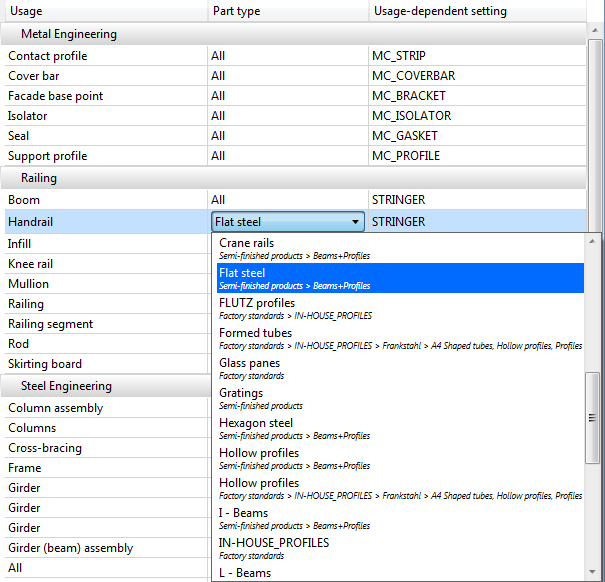Click the Part type column header
This screenshot has height=582, width=605.
coord(285,11)
